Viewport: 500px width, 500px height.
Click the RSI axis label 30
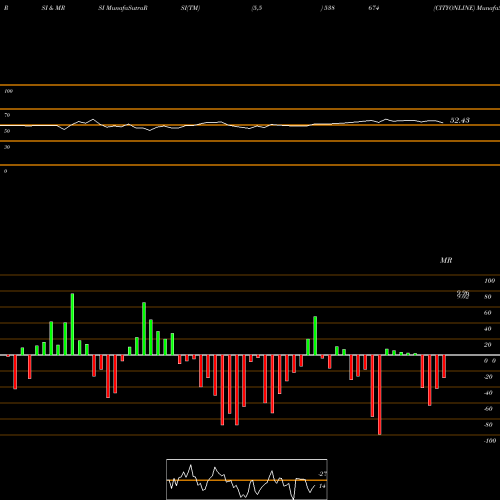click(x=7, y=147)
